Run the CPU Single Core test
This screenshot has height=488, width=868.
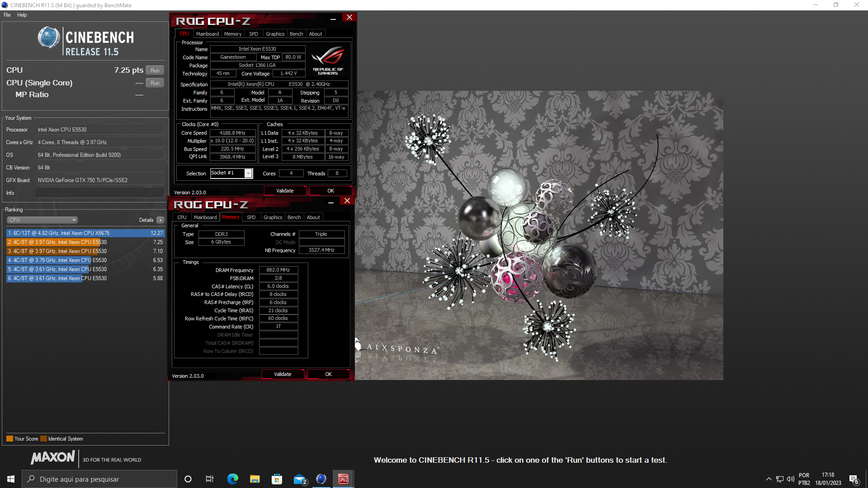click(x=155, y=83)
